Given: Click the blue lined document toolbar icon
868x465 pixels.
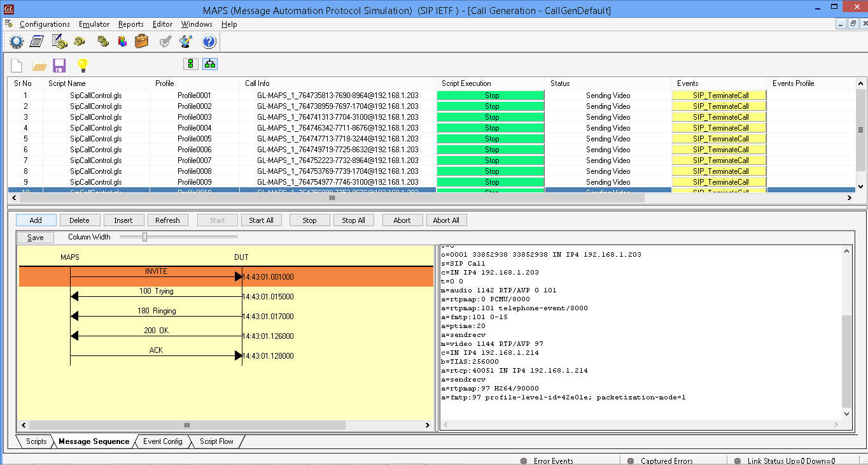Looking at the screenshot, I should click(37, 42).
